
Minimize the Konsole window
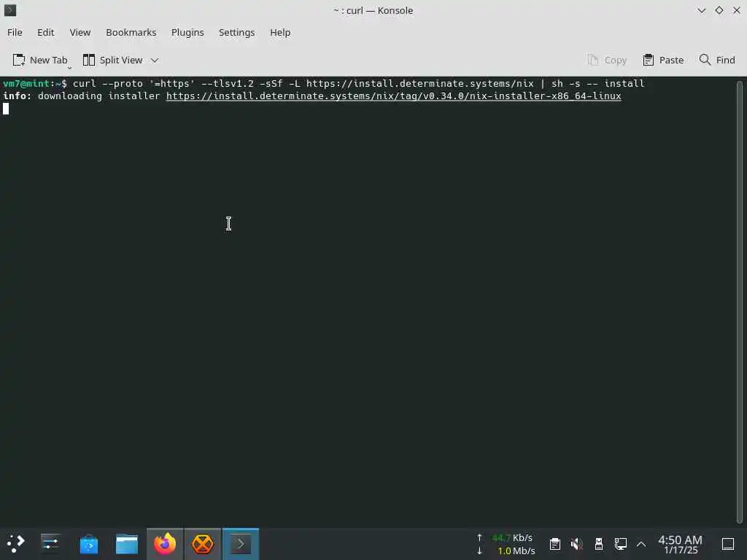pos(702,10)
